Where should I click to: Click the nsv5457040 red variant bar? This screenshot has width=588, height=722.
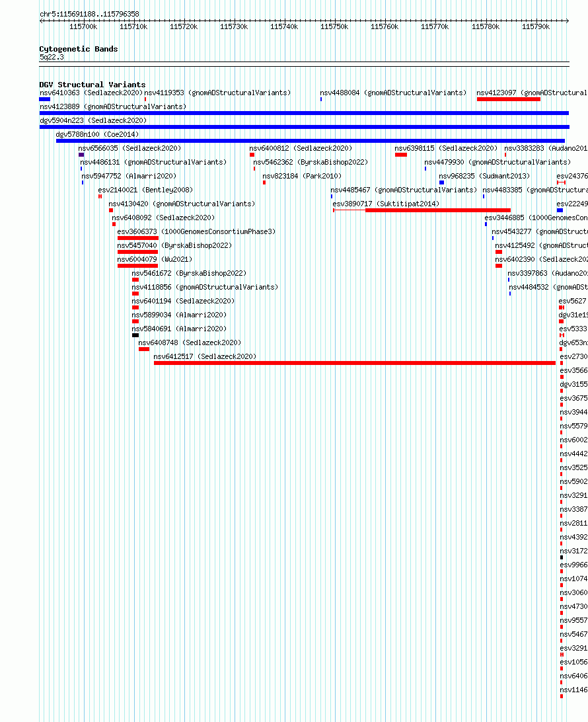tap(137, 252)
